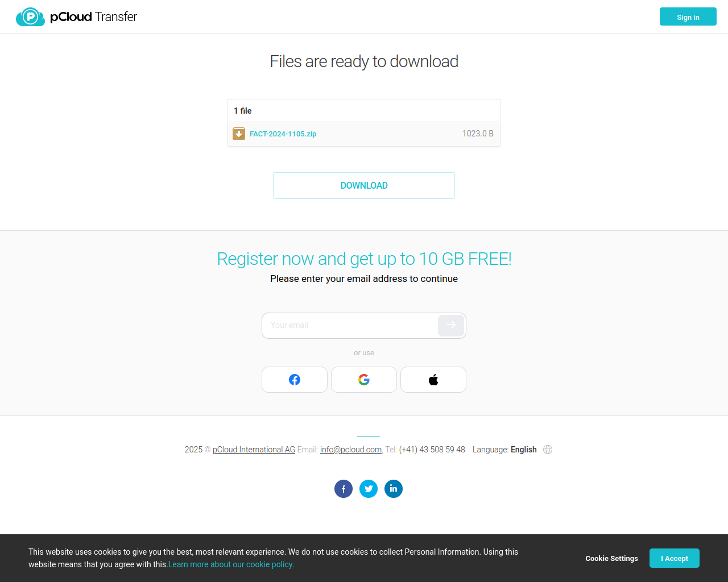The height and width of the screenshot is (582, 728).
Task: Open the pCloud International AG link
Action: tap(254, 450)
